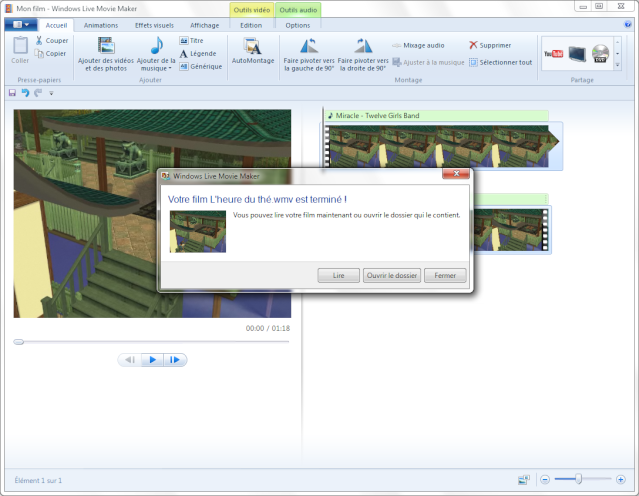Screen dimensions: 639x496
Task: Click the undo arrow in quick access toolbar
Action: (x=25, y=93)
